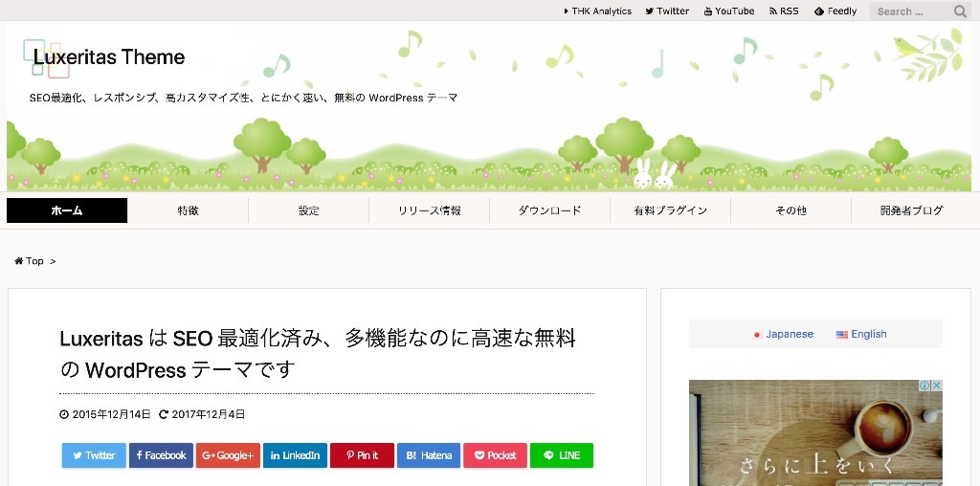Click the updated date 2017年12月4日

click(208, 414)
